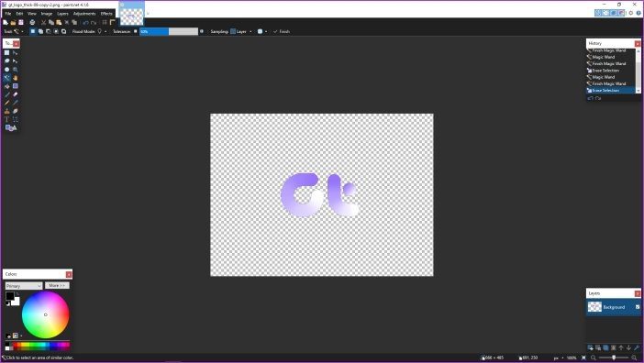Select the Move Selected Pixels tool
This screenshot has width=644, height=363.
[16, 52]
